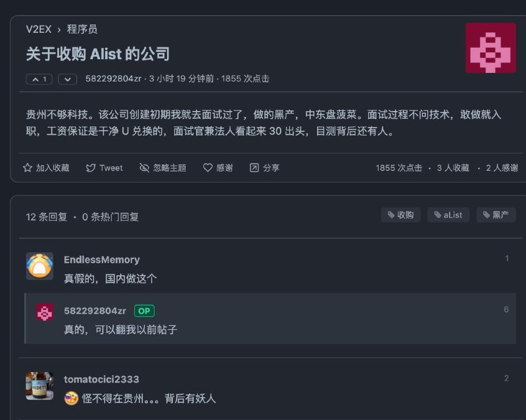Screen dimensions: 526x420
Task: Open tomatocici2333's user profile
Action: [101, 379]
